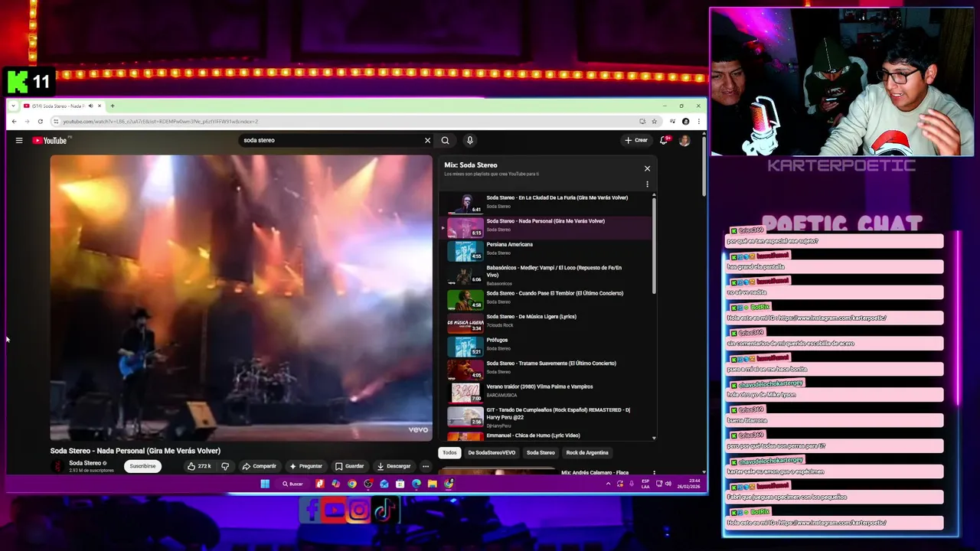The image size is (980, 551).
Task: Click the video player to pause
Action: [241, 298]
